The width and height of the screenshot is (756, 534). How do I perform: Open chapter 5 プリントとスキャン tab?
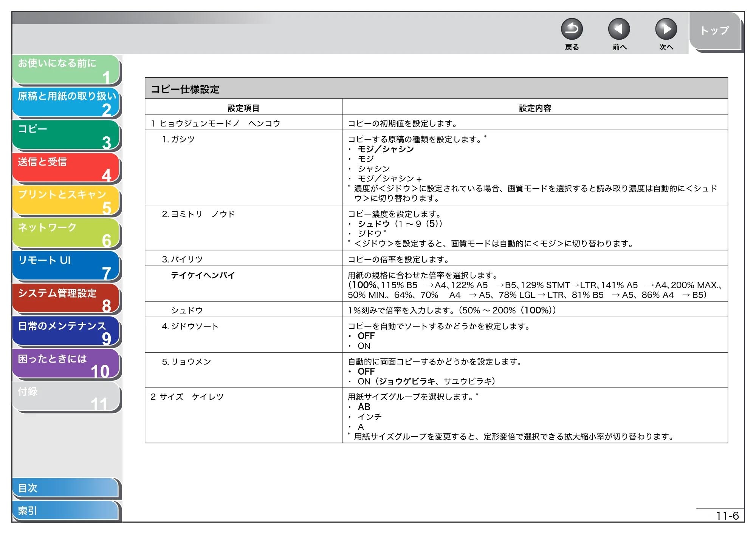[x=66, y=201]
